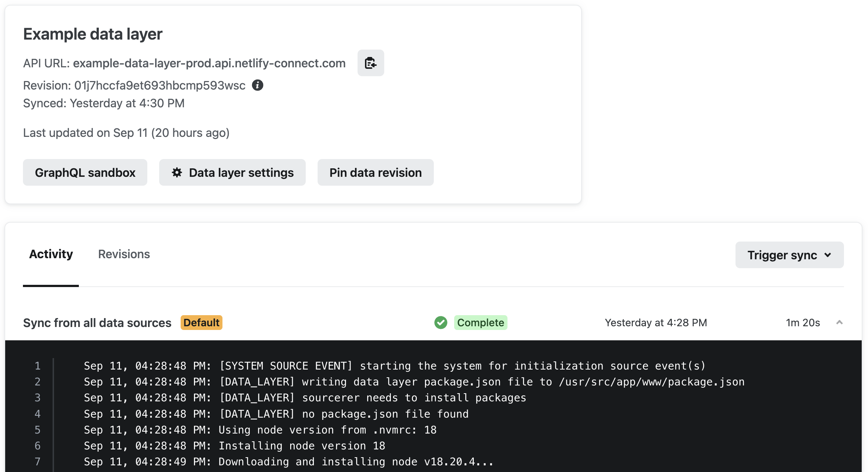Screen dimensions: 868x472
Task: Click 'Last updated on Sep 11' text
Action: tap(126, 133)
